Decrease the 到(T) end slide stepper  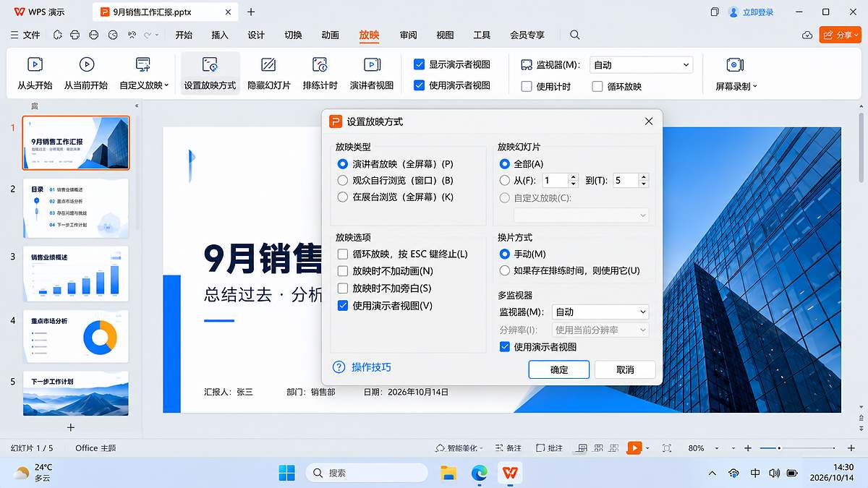point(644,184)
